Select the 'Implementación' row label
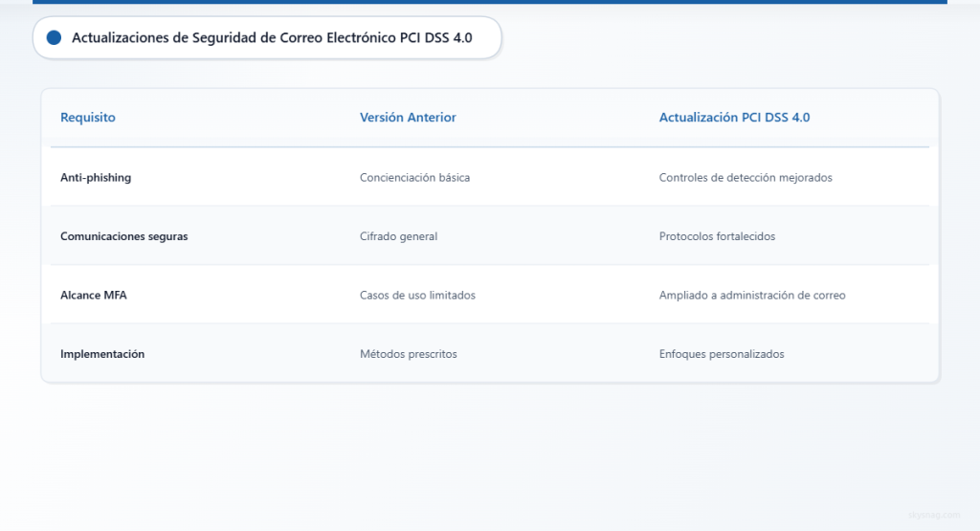This screenshot has height=531, width=980. coord(101,354)
